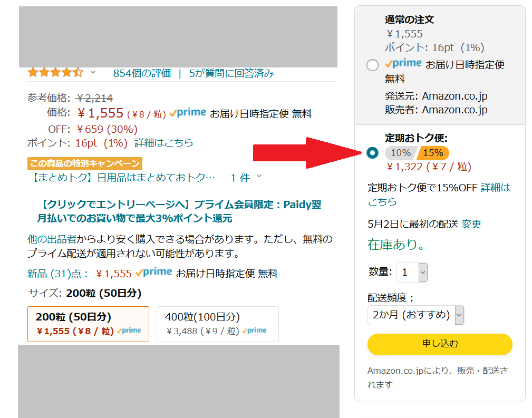532x418 pixels.
Task: Click the 10% discount badge
Action: point(401,153)
